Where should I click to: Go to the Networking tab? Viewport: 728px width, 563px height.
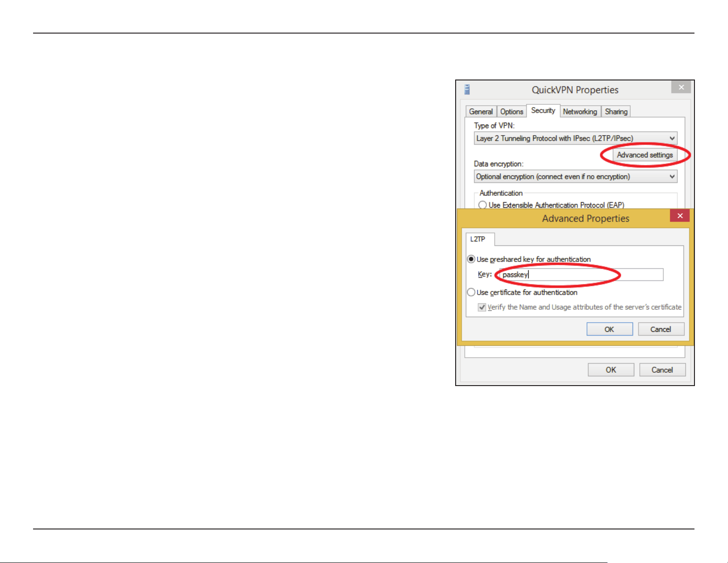click(580, 112)
